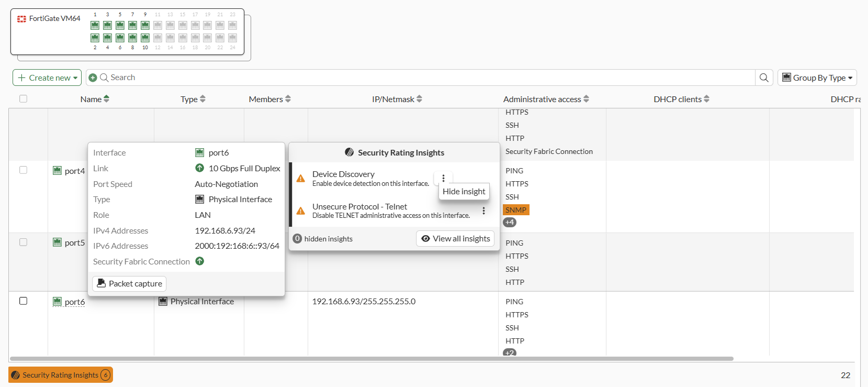This screenshot has height=387, width=868.
Task: Select the Hide insight menu item
Action: (464, 192)
